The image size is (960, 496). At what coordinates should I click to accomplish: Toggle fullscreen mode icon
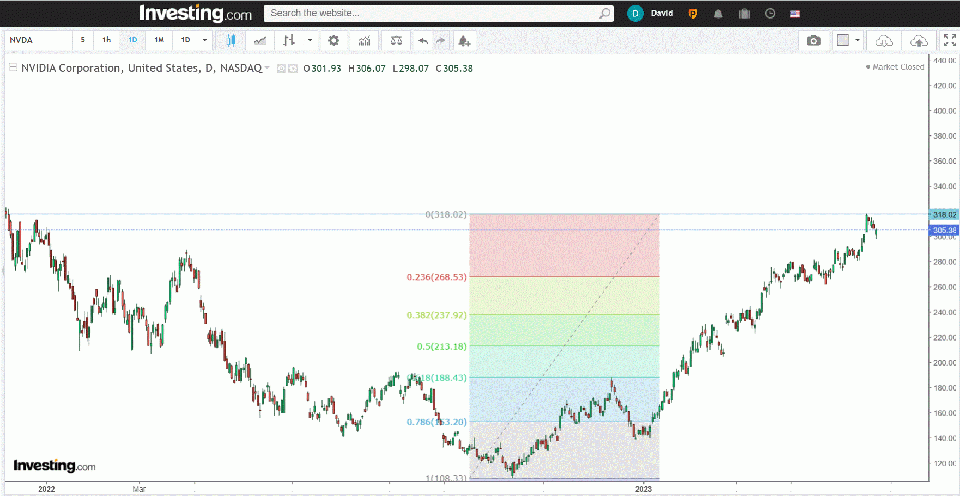[950, 40]
